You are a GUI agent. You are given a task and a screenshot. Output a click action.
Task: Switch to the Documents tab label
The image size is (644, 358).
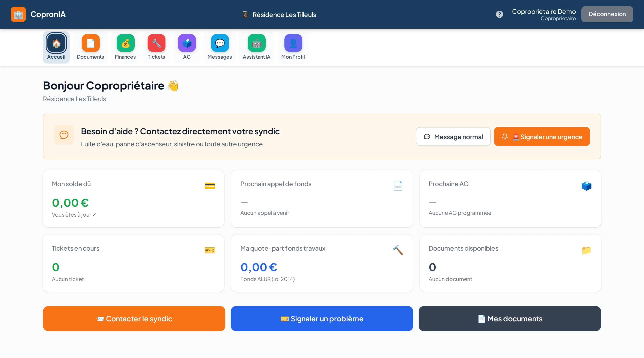click(91, 57)
